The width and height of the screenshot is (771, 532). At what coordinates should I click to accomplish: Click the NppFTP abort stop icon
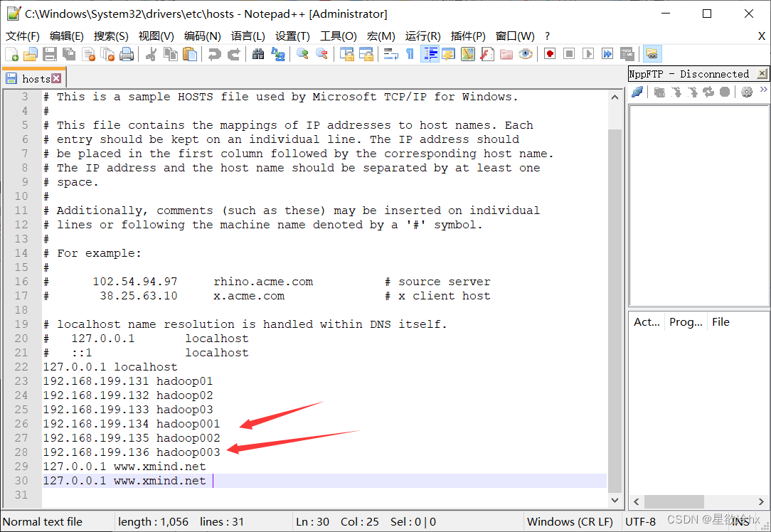click(x=724, y=92)
